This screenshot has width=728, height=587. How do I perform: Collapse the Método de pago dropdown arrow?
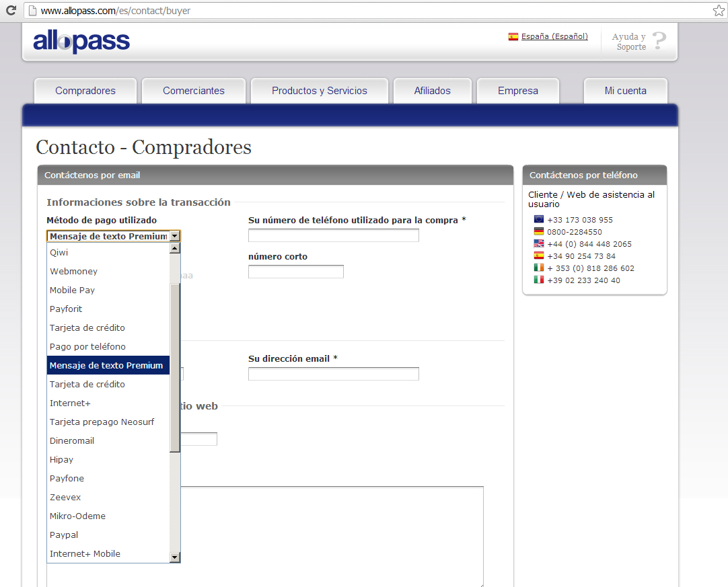(x=174, y=236)
